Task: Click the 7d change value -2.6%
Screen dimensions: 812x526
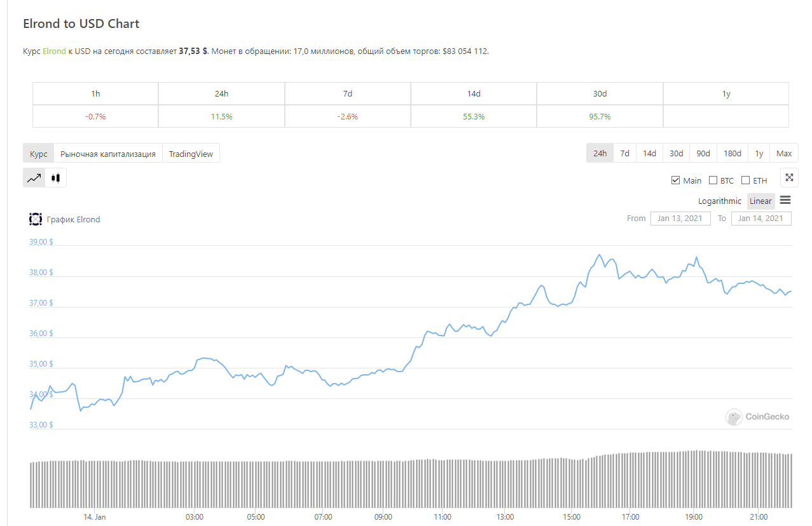Action: coord(347,117)
